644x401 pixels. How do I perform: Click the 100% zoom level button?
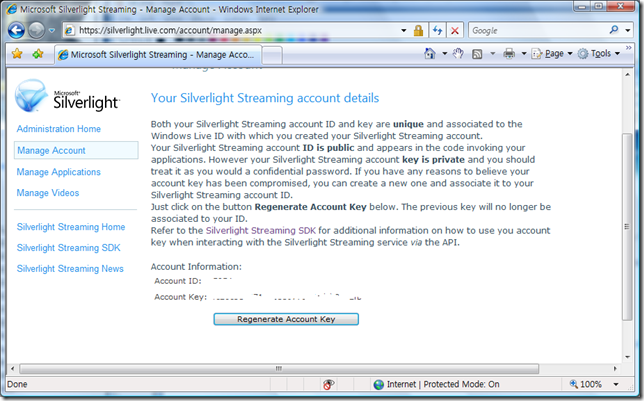586,385
